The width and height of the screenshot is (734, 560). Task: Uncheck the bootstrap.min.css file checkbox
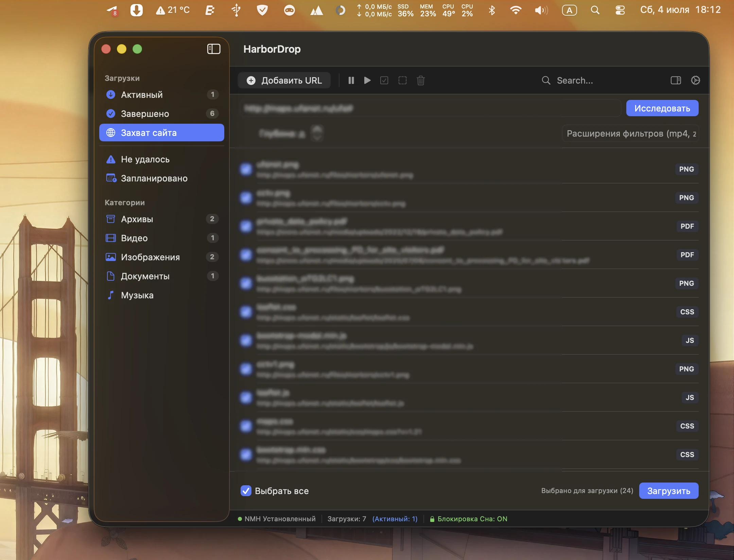pyautogui.click(x=246, y=455)
